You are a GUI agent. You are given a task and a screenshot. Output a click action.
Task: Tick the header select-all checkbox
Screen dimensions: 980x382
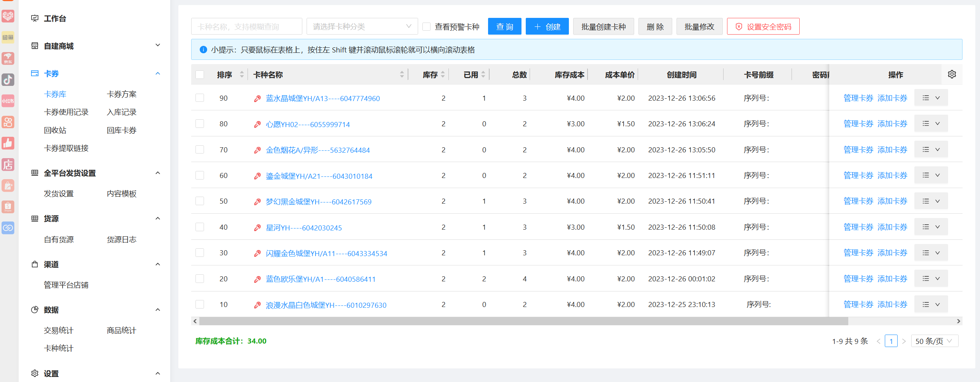point(200,74)
